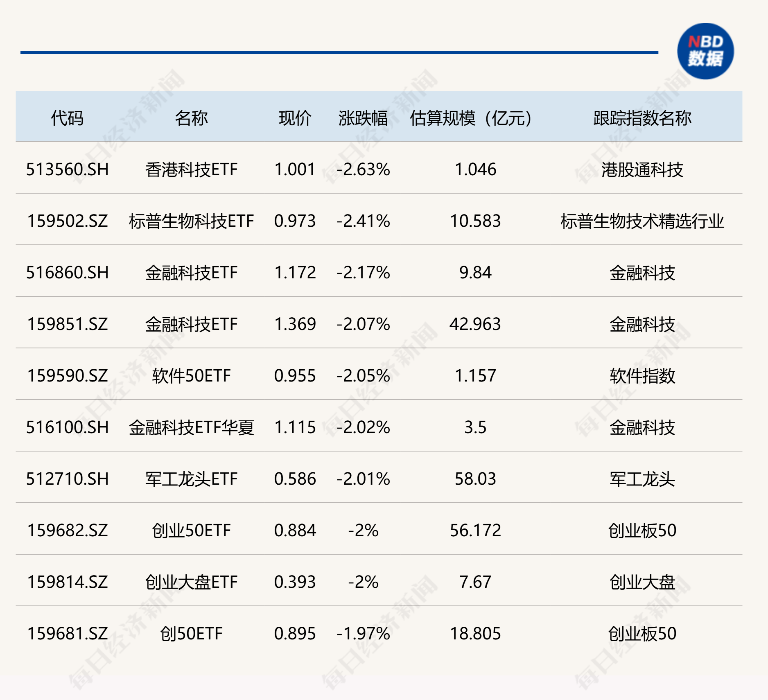Select code 512710.SH

tap(68, 479)
